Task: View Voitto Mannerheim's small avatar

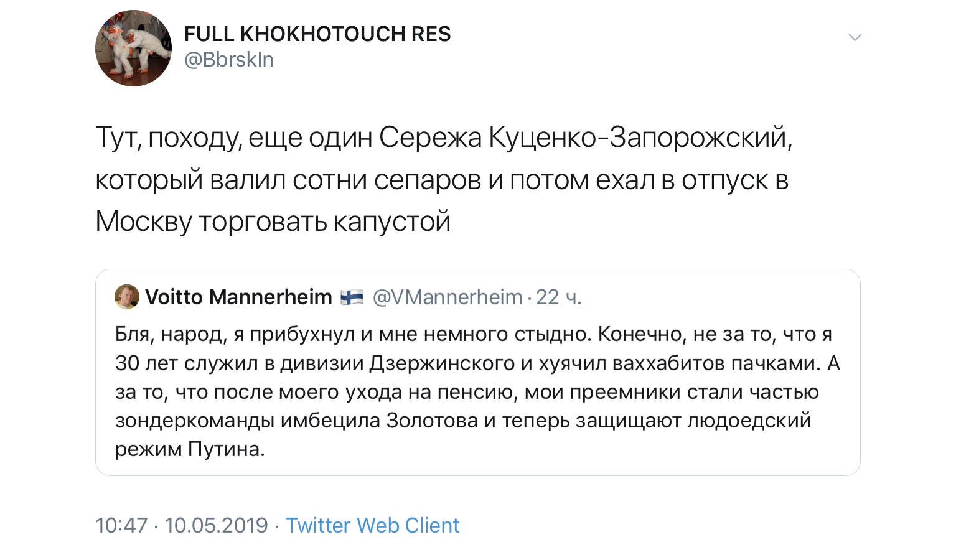Action: pyautogui.click(x=127, y=297)
